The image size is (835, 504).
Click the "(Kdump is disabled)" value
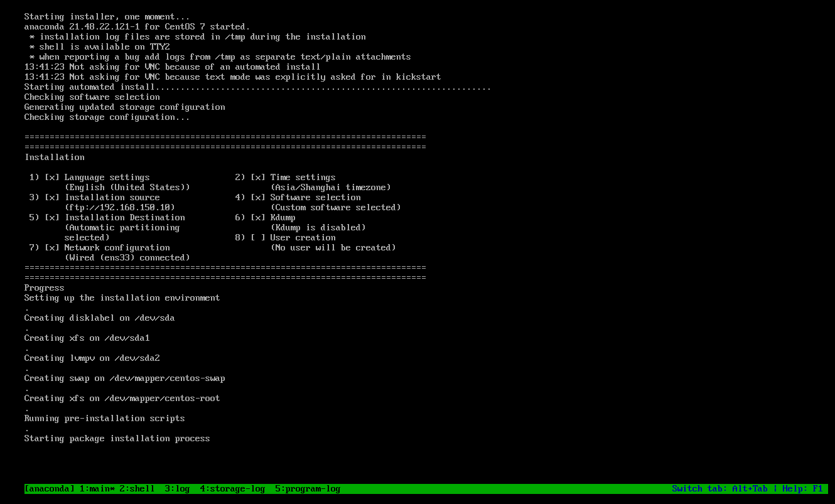318,228
